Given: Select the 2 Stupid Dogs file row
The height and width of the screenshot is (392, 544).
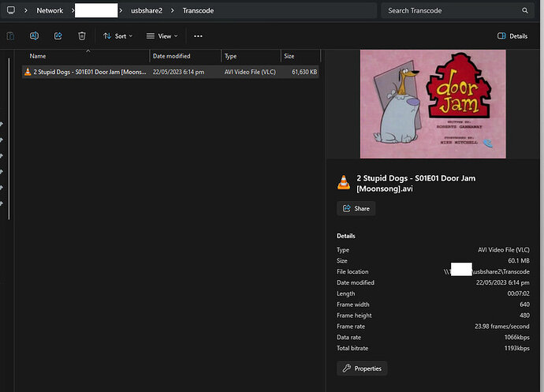Looking at the screenshot, I should click(170, 72).
